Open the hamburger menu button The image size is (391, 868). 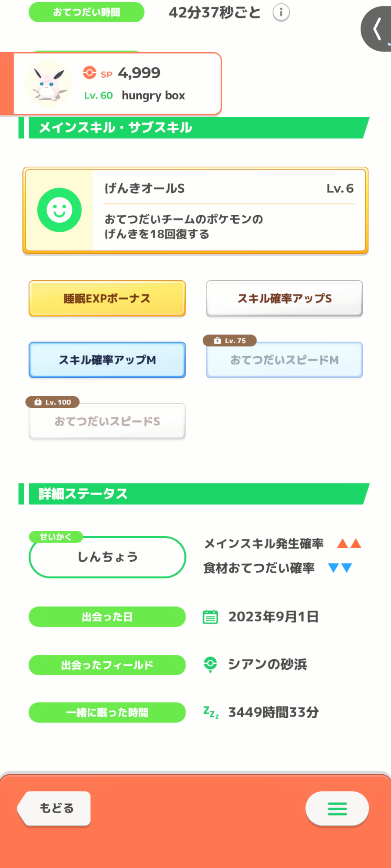pyautogui.click(x=337, y=809)
